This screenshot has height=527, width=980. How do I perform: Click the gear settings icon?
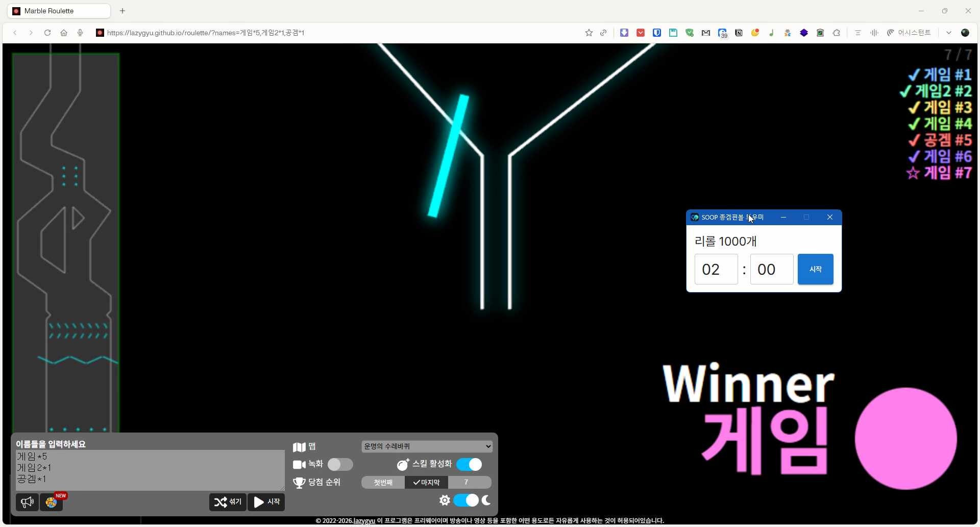[445, 500]
